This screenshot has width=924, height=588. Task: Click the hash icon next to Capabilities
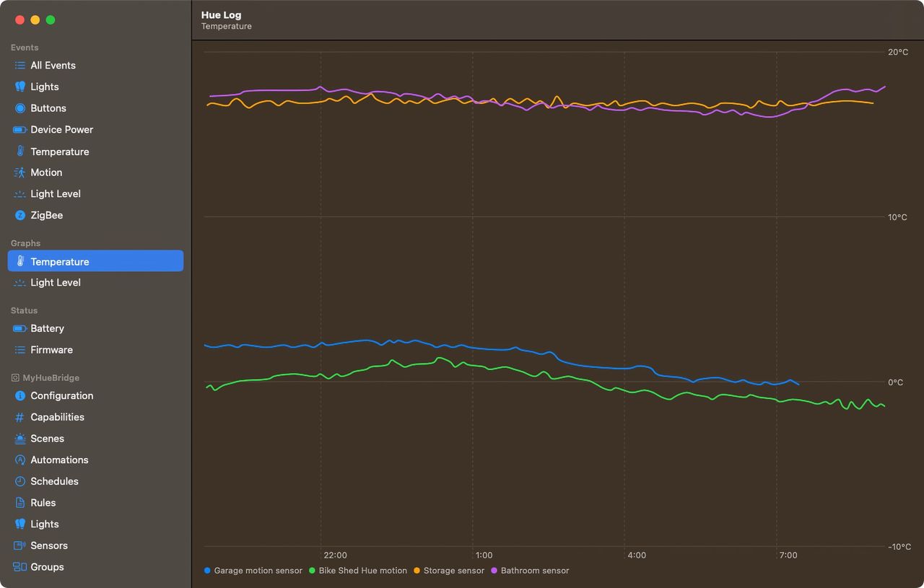(x=20, y=417)
